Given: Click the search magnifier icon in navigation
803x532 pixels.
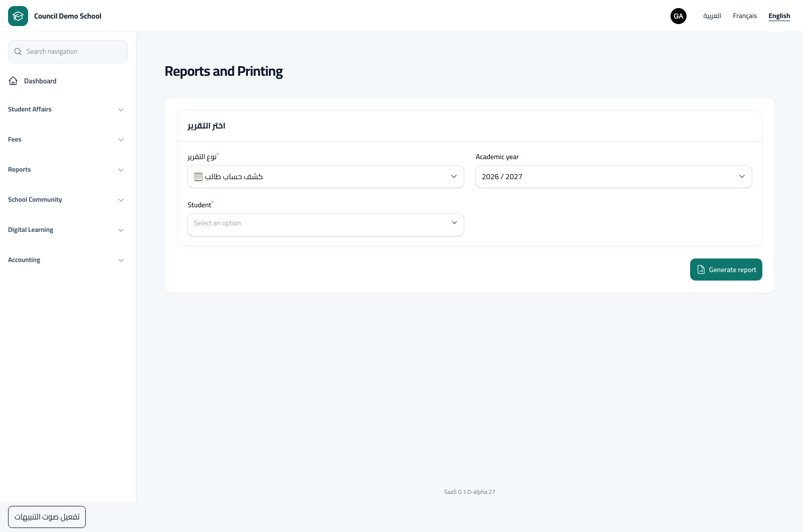Looking at the screenshot, I should tap(18, 52).
